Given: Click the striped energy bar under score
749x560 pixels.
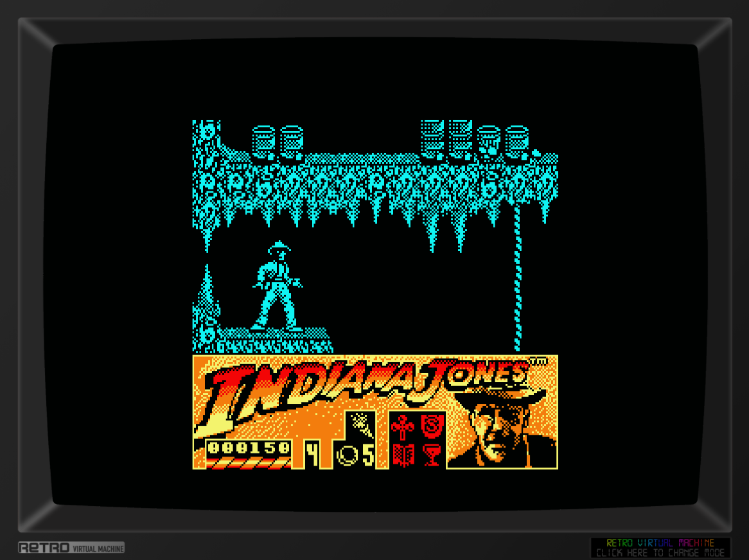Looking at the screenshot, I should click(249, 462).
